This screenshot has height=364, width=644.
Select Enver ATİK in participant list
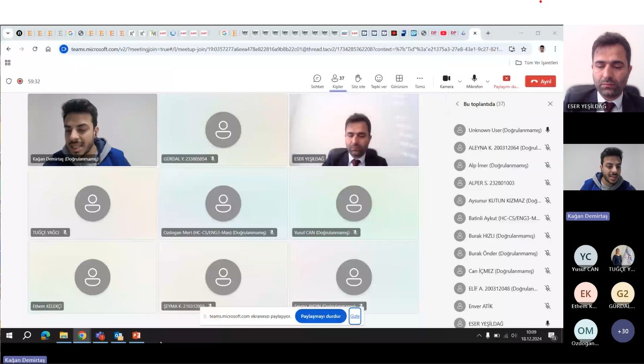480,306
